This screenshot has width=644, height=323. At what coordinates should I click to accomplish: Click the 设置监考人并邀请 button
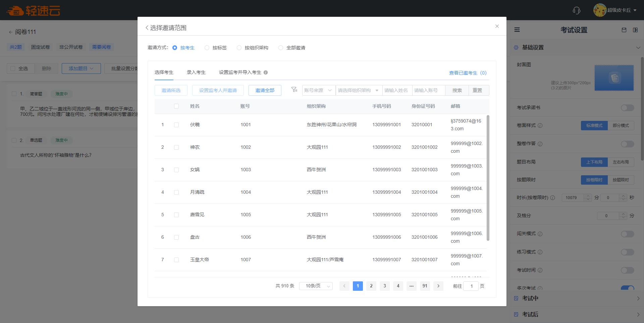tap(218, 90)
